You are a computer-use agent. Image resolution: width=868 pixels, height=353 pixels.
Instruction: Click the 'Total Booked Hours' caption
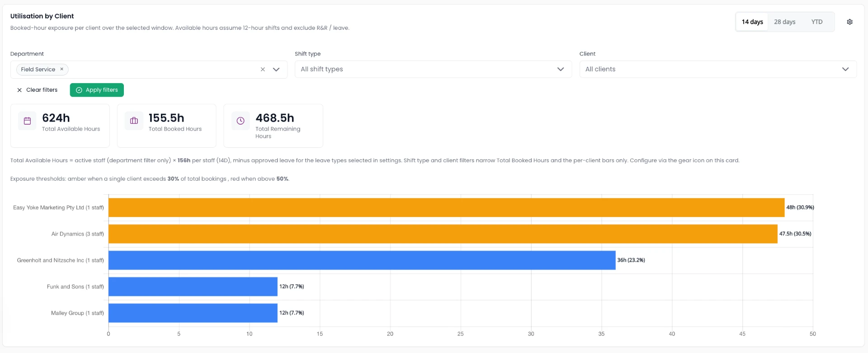(175, 129)
